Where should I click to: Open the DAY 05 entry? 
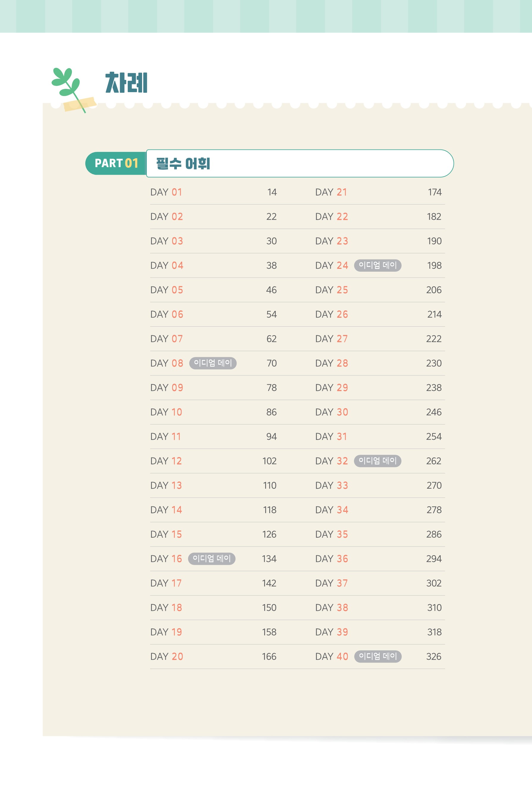(166, 290)
